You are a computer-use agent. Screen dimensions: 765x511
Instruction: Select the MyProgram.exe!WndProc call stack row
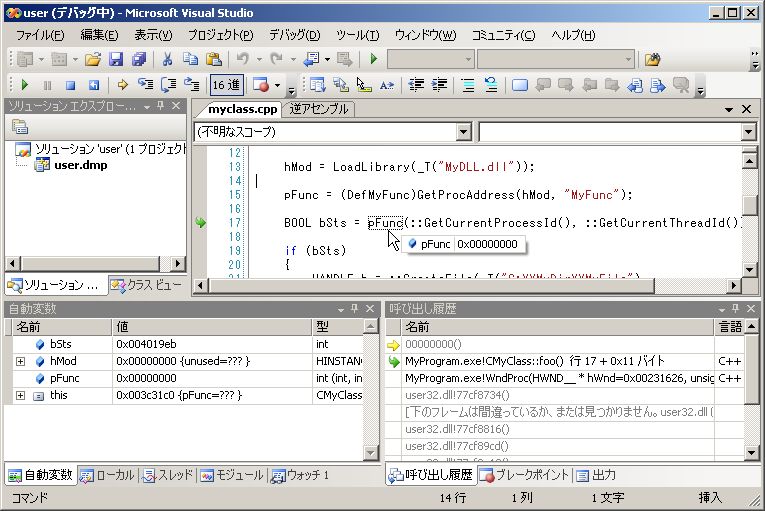(565, 378)
